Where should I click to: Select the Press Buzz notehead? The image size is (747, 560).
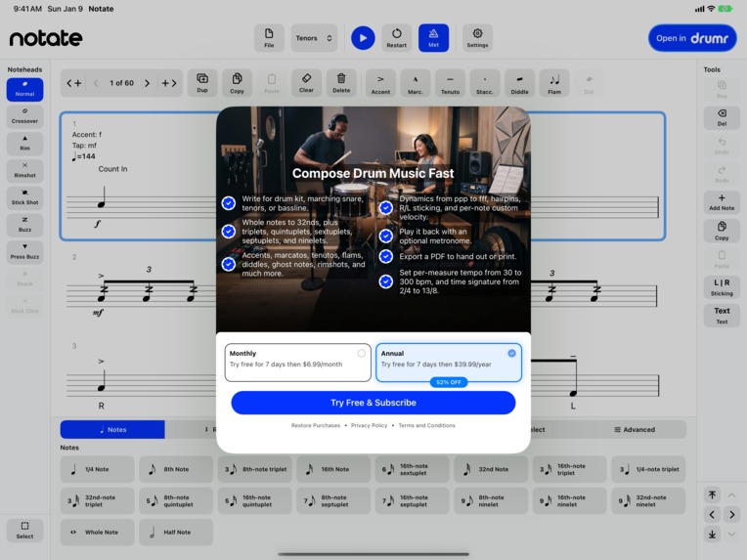point(24,252)
